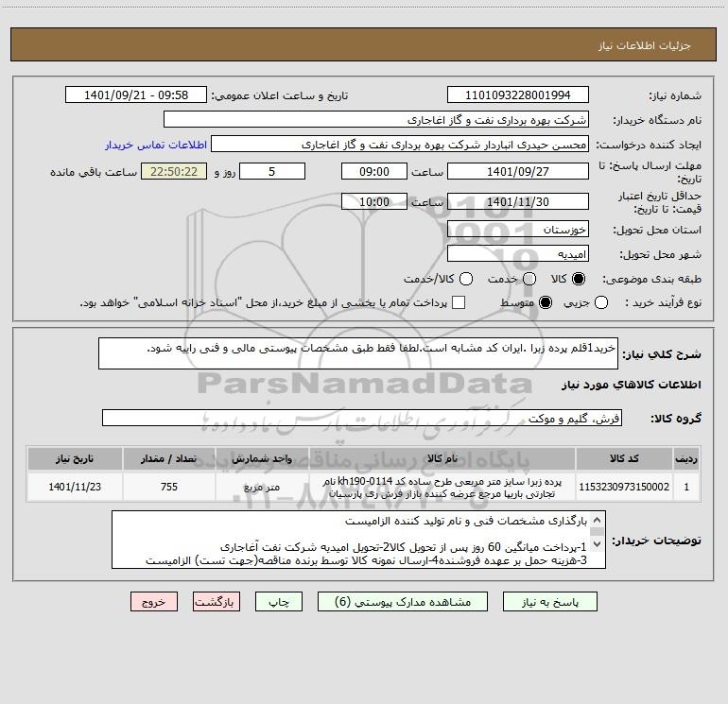
Task: Click the واحد شمارش column header
Action: pyautogui.click(x=262, y=458)
